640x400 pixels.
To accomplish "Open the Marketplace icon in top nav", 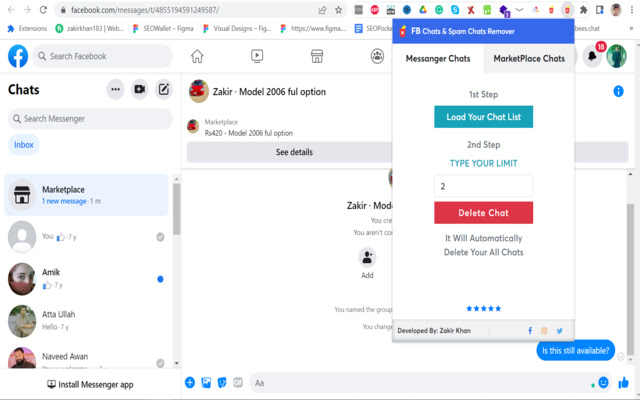I will 317,56.
